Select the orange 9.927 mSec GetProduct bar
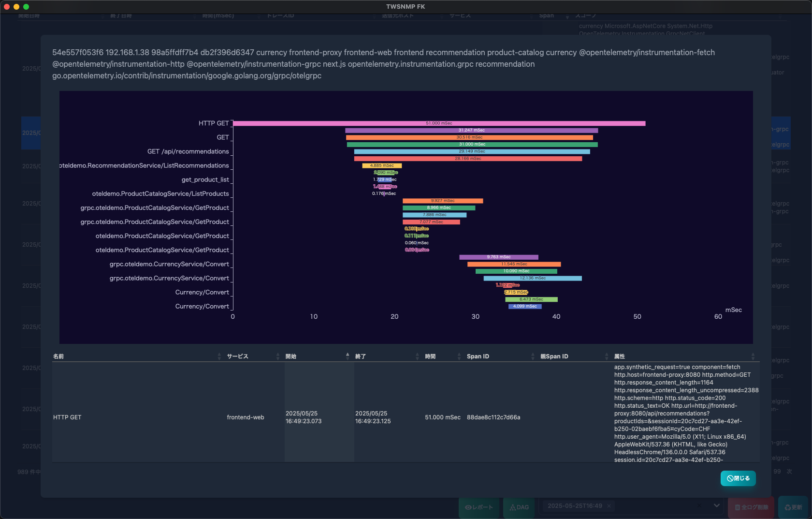The image size is (812, 519). point(443,201)
